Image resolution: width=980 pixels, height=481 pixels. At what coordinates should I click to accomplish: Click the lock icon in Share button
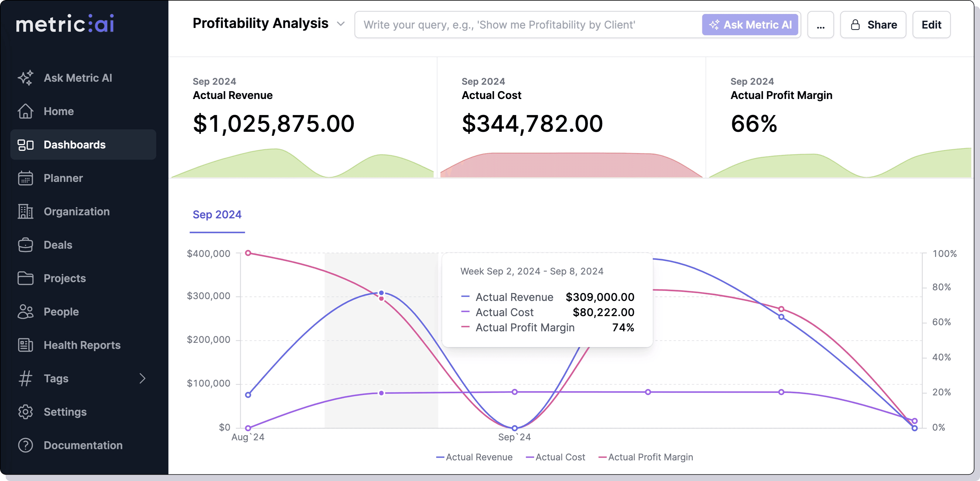pyautogui.click(x=855, y=25)
